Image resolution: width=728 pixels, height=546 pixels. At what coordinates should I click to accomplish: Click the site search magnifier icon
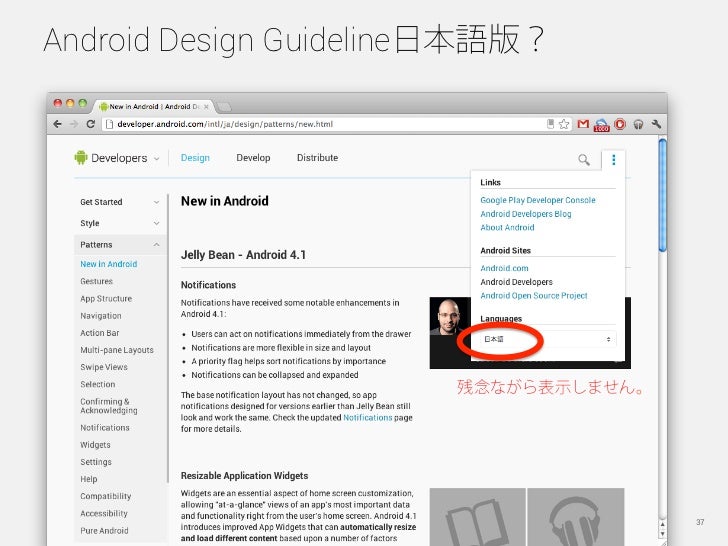tap(584, 160)
